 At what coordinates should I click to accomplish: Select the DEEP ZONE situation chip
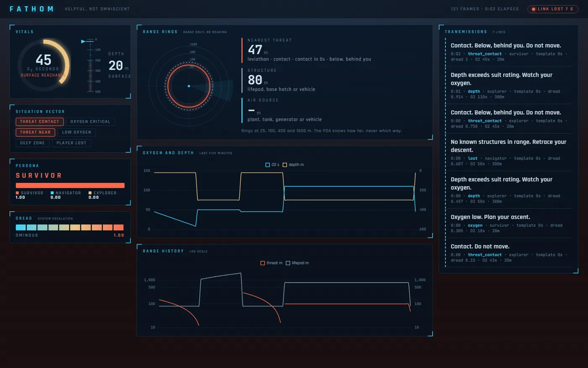32,143
